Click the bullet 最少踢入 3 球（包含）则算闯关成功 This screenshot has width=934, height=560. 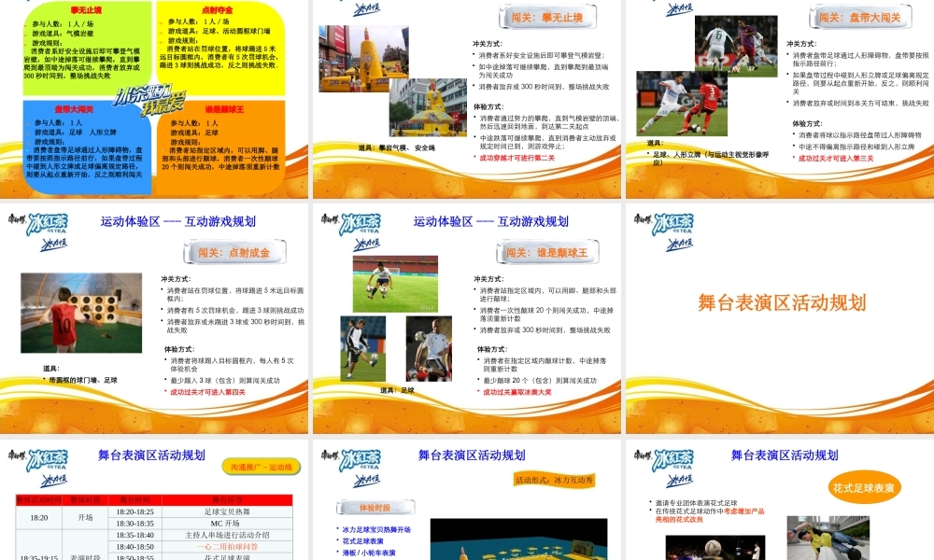[x=225, y=380]
